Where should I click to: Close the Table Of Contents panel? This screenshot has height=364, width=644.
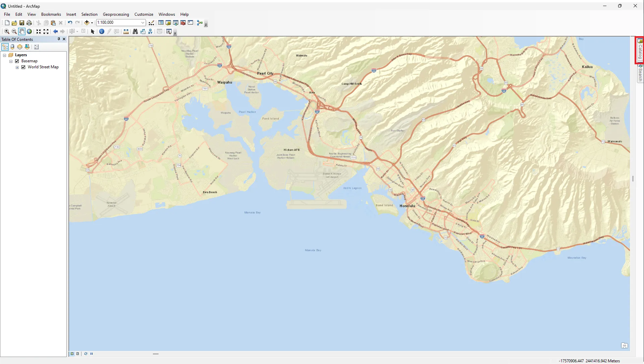click(64, 39)
